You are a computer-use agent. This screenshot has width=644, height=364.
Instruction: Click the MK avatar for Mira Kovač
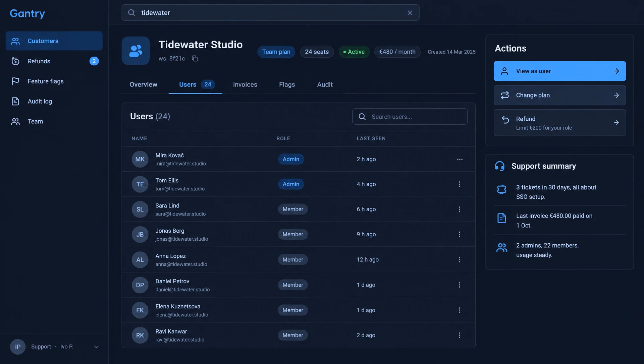[140, 159]
